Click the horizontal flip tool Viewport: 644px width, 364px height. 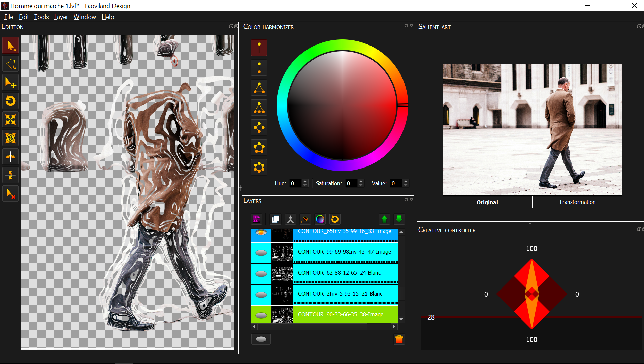(x=10, y=156)
